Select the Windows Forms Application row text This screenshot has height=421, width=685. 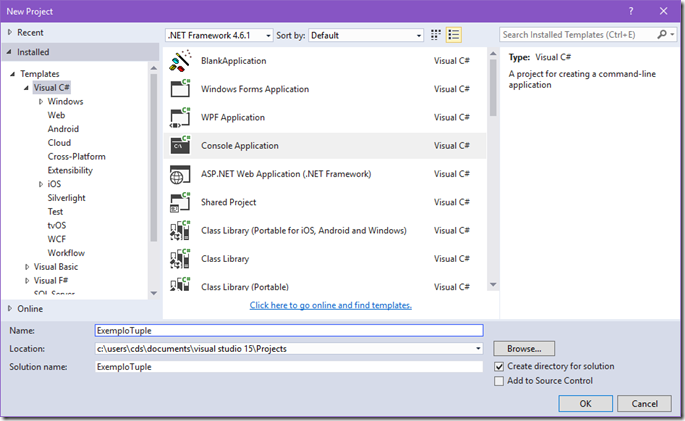(x=255, y=89)
